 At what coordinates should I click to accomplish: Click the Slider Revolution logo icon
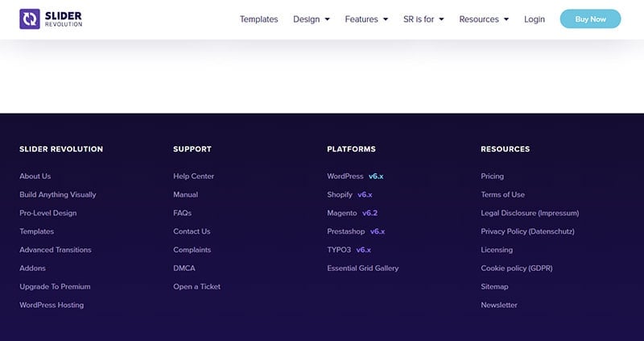pos(30,19)
